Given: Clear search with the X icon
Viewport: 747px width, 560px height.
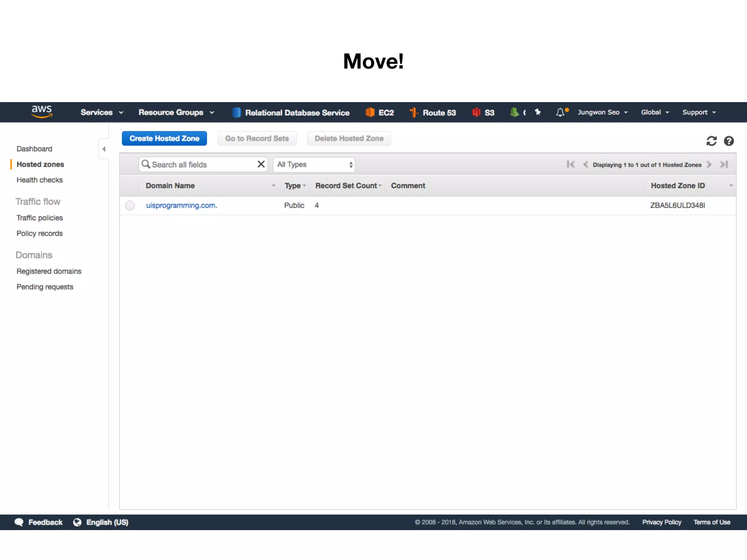Looking at the screenshot, I should (x=261, y=164).
